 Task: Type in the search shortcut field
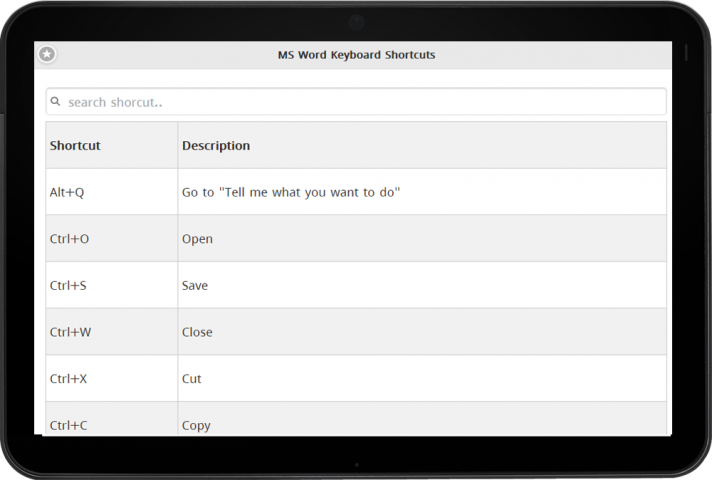pyautogui.click(x=360, y=102)
